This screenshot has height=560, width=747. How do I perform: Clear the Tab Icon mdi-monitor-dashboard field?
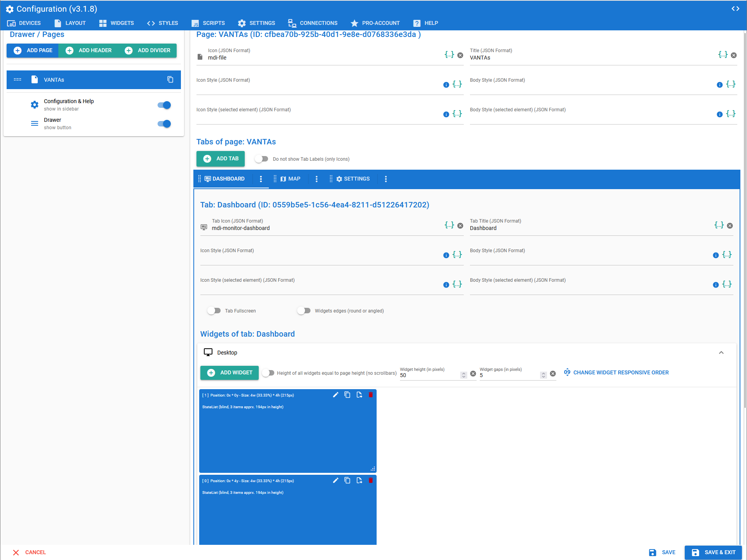[460, 226]
